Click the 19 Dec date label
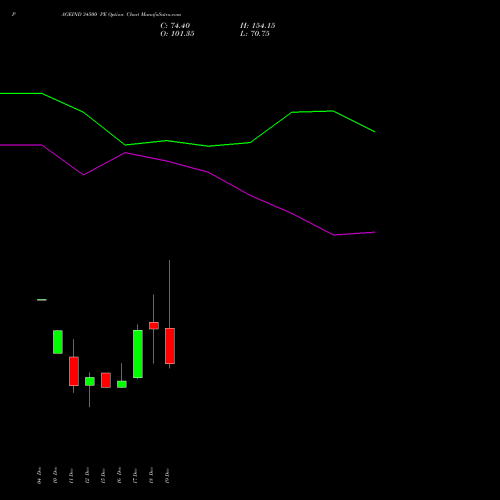Screen dimensions: 500x500 click(x=167, y=475)
